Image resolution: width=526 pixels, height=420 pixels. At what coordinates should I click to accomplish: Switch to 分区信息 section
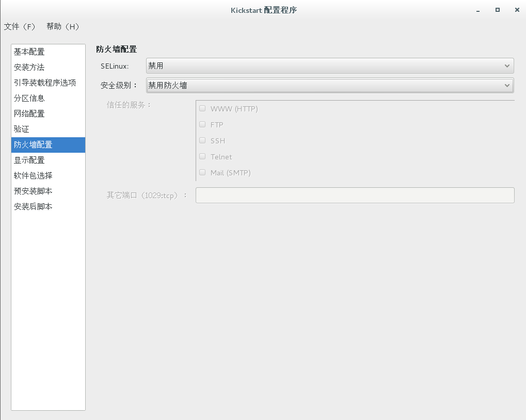point(49,98)
